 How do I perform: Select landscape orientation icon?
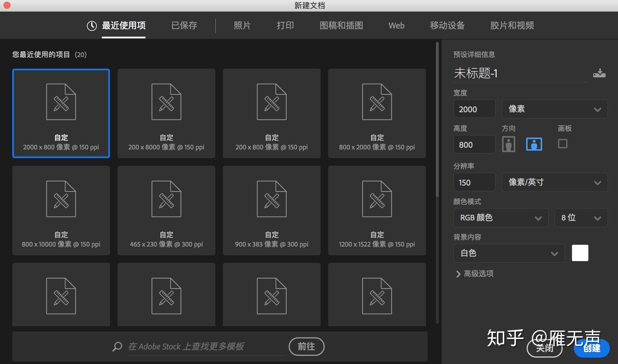pyautogui.click(x=534, y=144)
